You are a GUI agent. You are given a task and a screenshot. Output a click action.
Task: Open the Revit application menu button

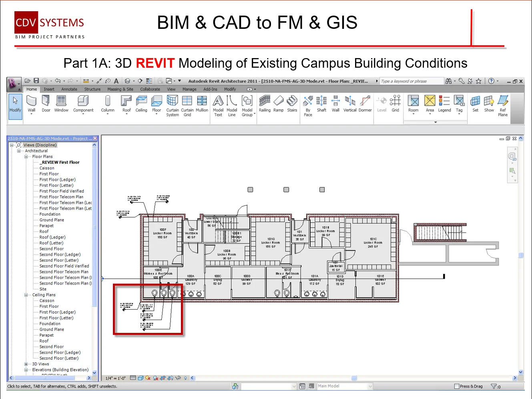pos(13,83)
